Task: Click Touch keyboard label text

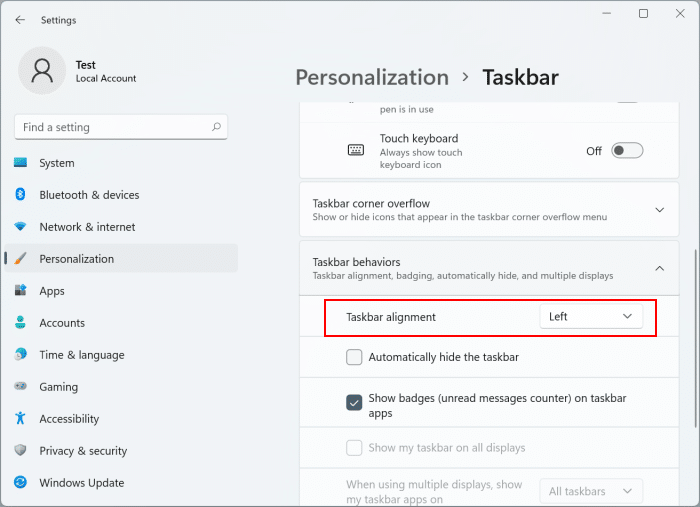Action: tap(419, 138)
